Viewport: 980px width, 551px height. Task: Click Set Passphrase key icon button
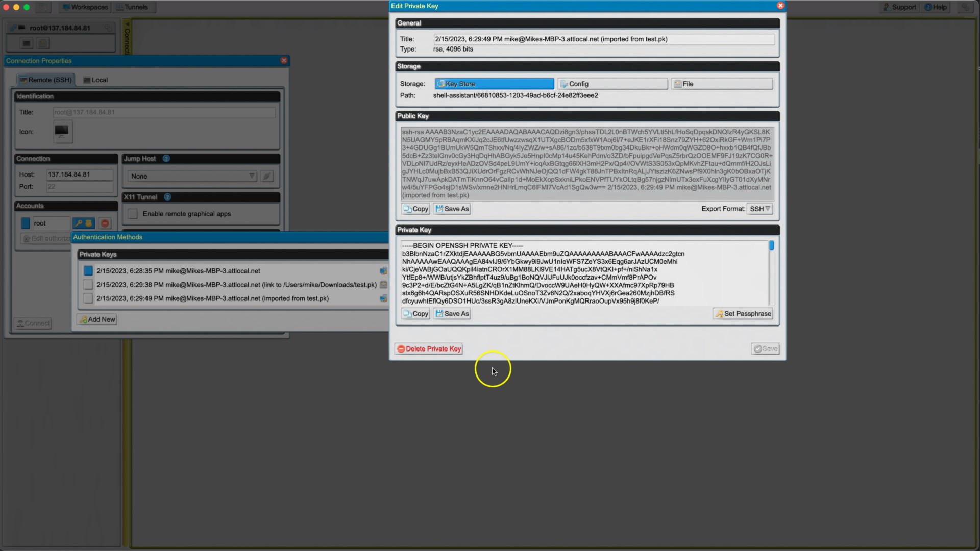(x=743, y=314)
